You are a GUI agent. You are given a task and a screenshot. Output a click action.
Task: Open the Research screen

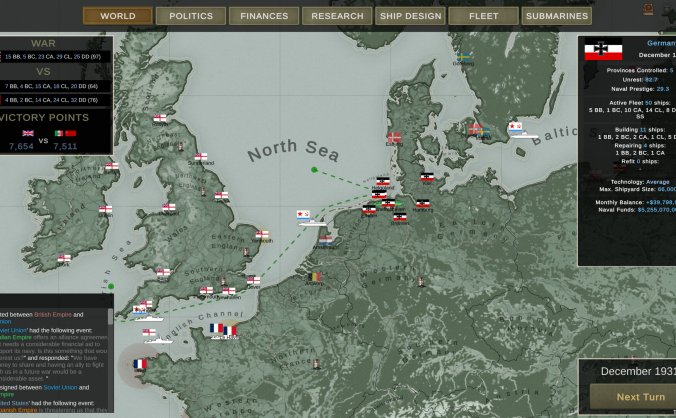coord(335,16)
